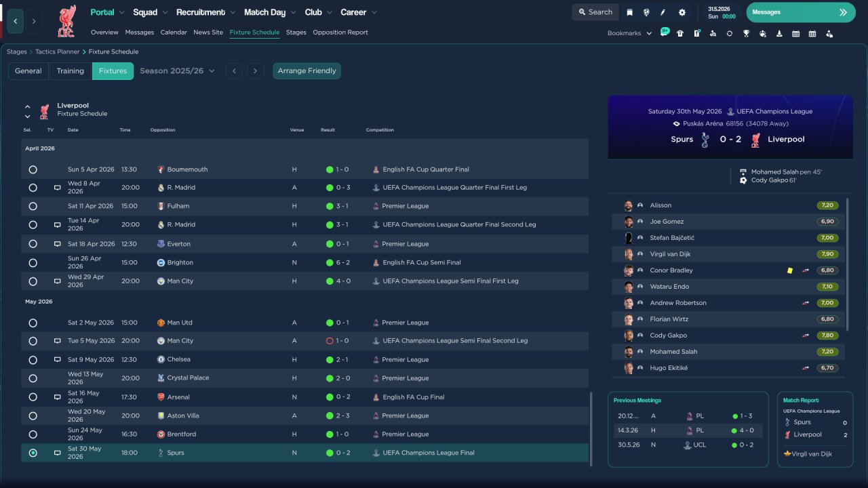Click TV icon on the Spurs fixture row
This screenshot has width=868, height=488.
click(58, 453)
